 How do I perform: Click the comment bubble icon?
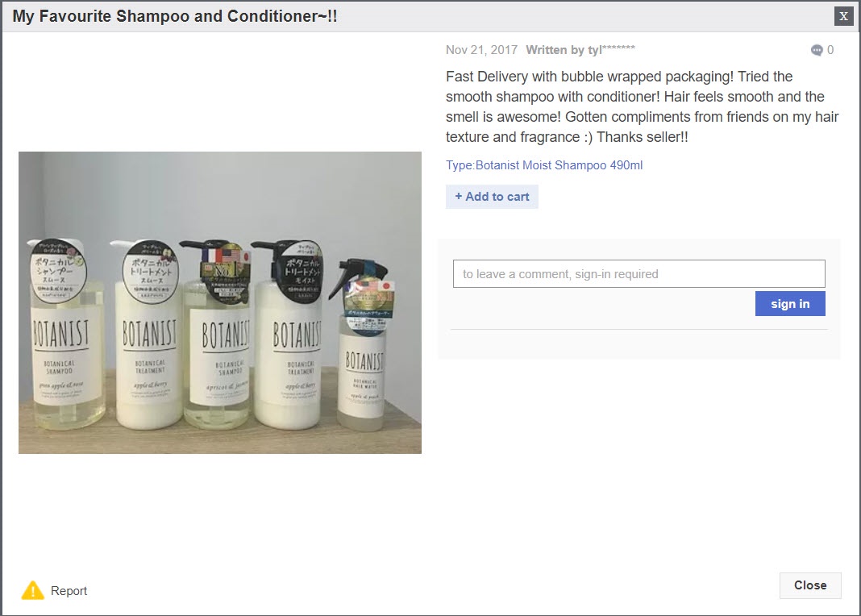pyautogui.click(x=817, y=50)
